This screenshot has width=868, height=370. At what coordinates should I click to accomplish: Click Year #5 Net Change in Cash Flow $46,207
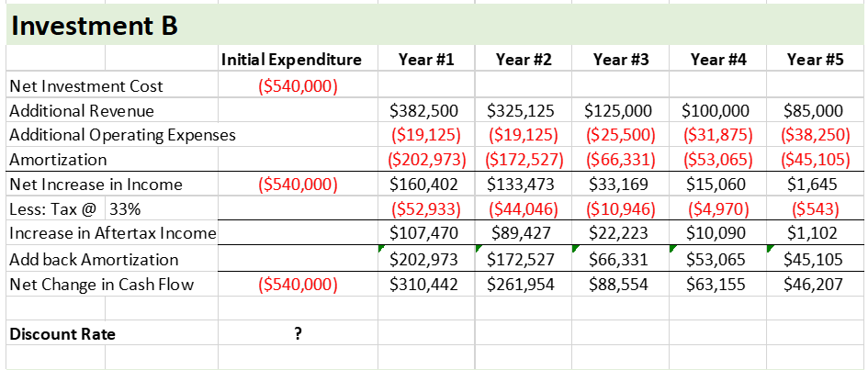click(815, 284)
